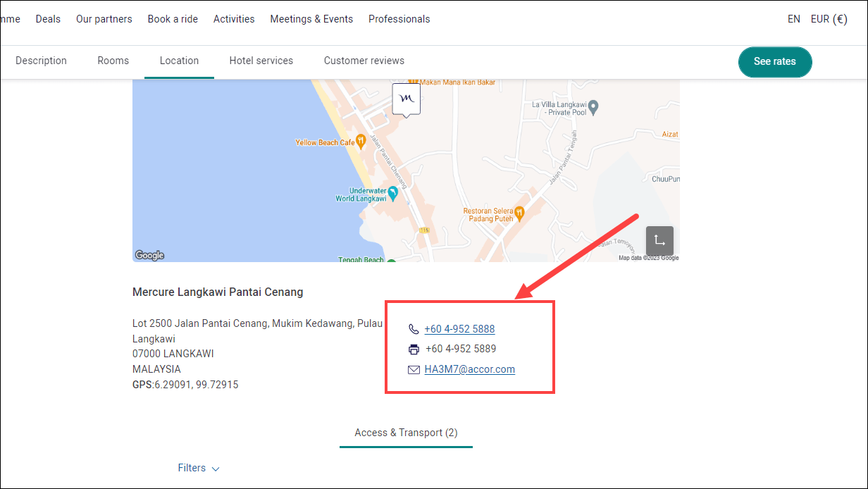Select the Location tab
Screen dimensions: 868x489
tap(179, 61)
